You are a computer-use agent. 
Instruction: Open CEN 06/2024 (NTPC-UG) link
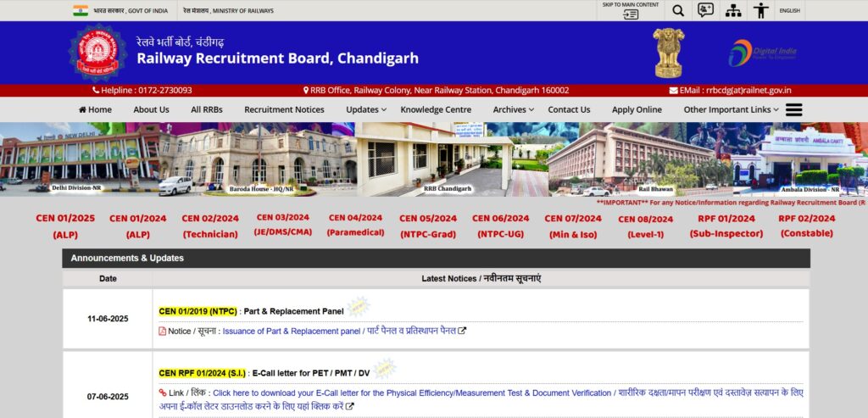click(x=500, y=226)
